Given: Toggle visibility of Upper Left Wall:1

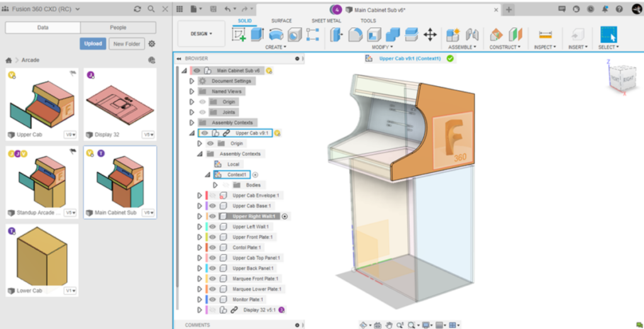Looking at the screenshot, I should (213, 226).
